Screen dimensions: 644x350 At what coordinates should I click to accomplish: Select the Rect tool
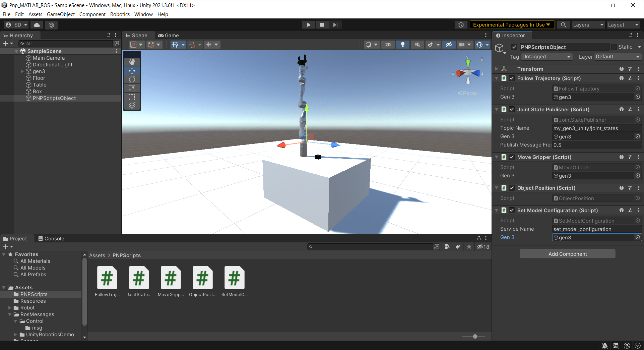coord(132,97)
